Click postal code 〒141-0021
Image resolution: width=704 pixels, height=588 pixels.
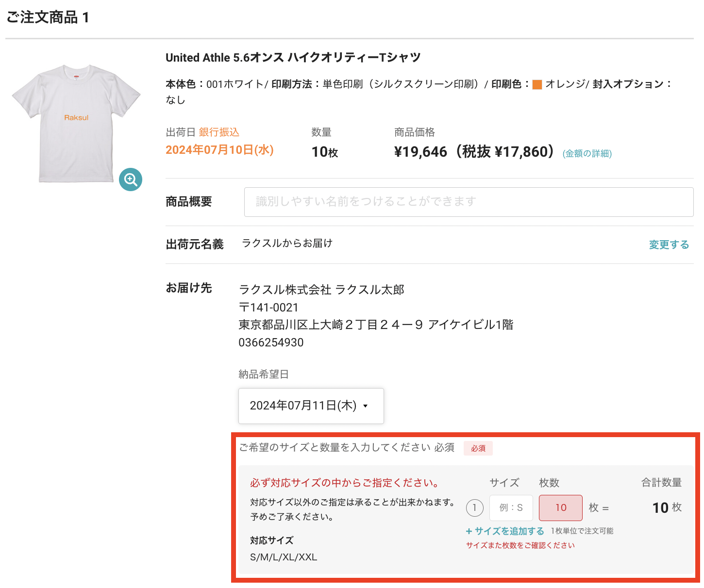click(x=268, y=308)
